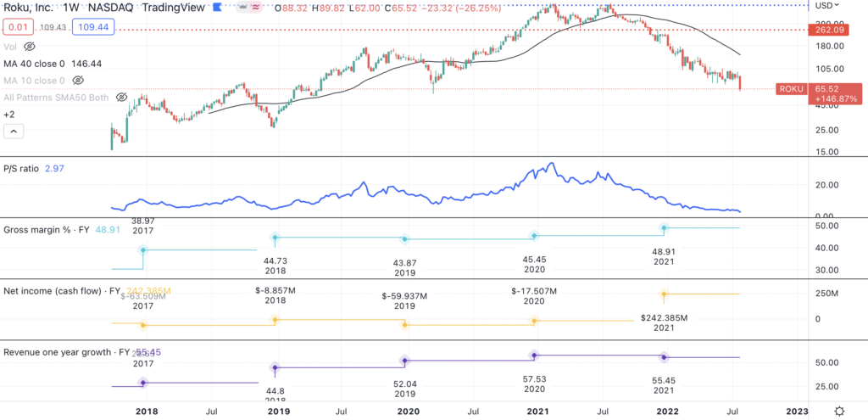
Task: Click the 2022 label on time axis
Action: [667, 412]
